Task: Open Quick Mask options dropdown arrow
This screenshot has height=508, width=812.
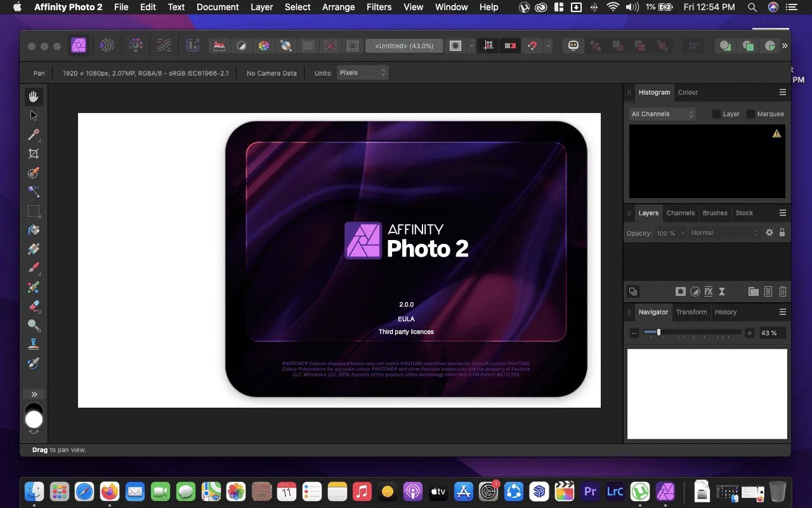Action: point(471,46)
